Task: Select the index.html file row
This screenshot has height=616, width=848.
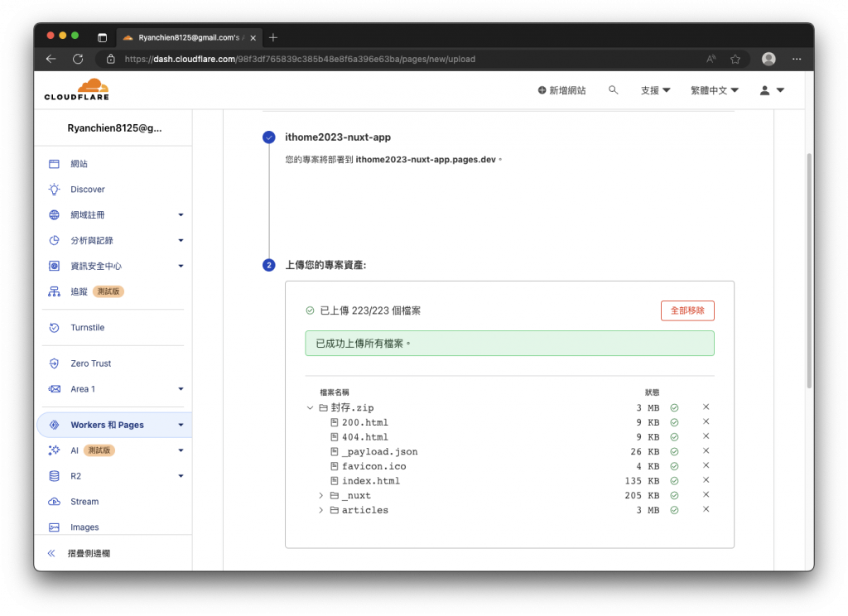Action: click(509, 481)
